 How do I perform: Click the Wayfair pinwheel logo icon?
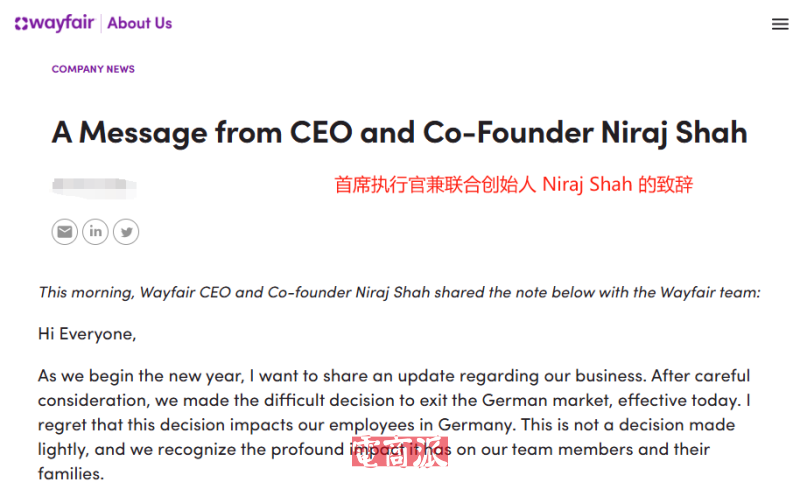click(x=22, y=23)
